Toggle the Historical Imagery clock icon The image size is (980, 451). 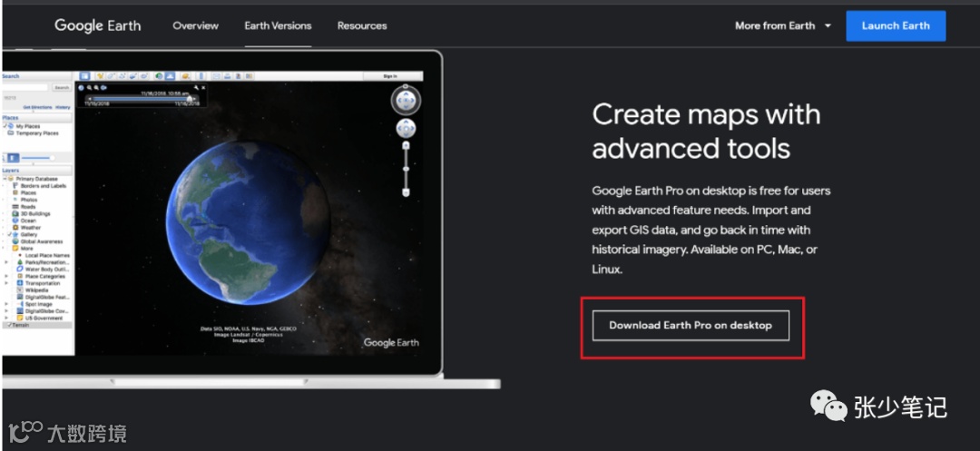(x=160, y=76)
